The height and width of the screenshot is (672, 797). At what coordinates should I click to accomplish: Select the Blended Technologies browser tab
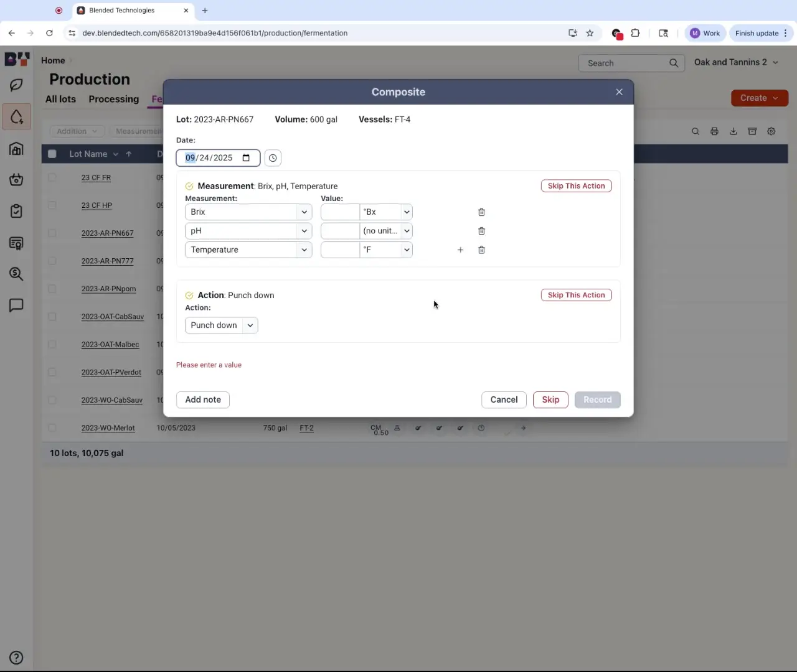pyautogui.click(x=133, y=11)
